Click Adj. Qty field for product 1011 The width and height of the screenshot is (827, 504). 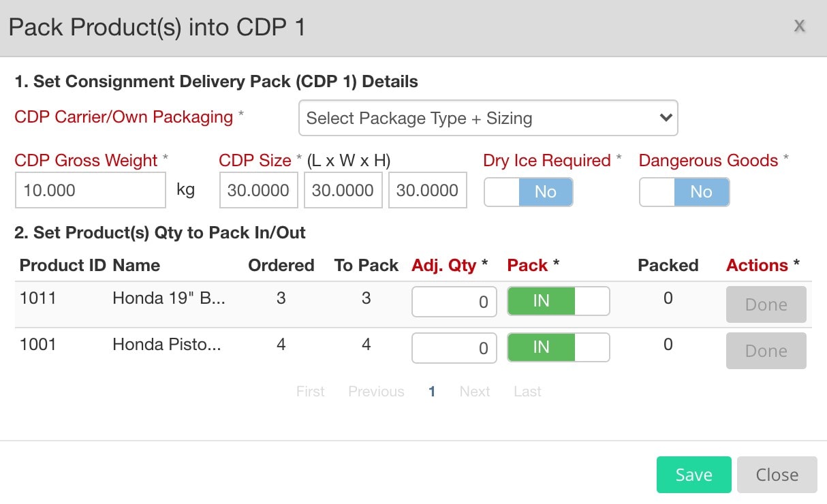(454, 301)
